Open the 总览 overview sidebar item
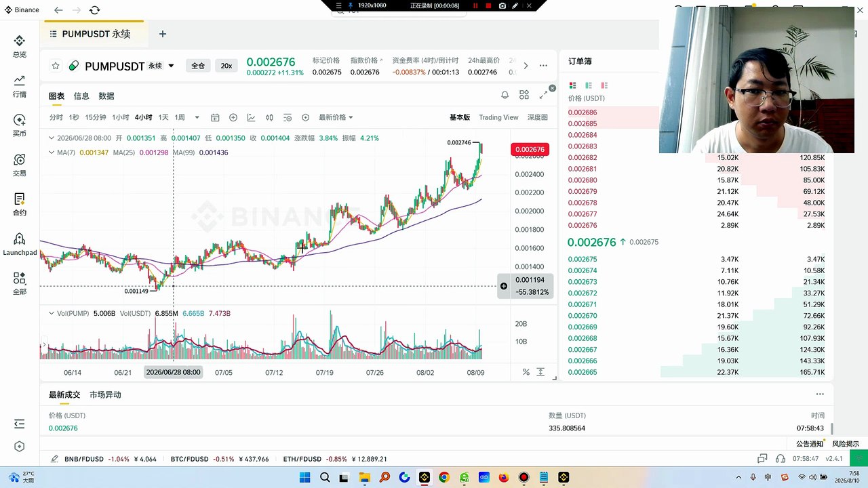Image resolution: width=868 pixels, height=488 pixels. click(19, 46)
